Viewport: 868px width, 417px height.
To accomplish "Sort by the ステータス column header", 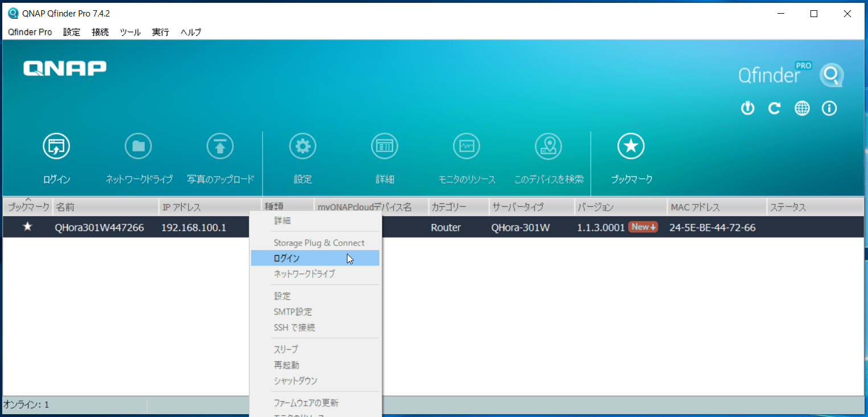I will 815,207.
